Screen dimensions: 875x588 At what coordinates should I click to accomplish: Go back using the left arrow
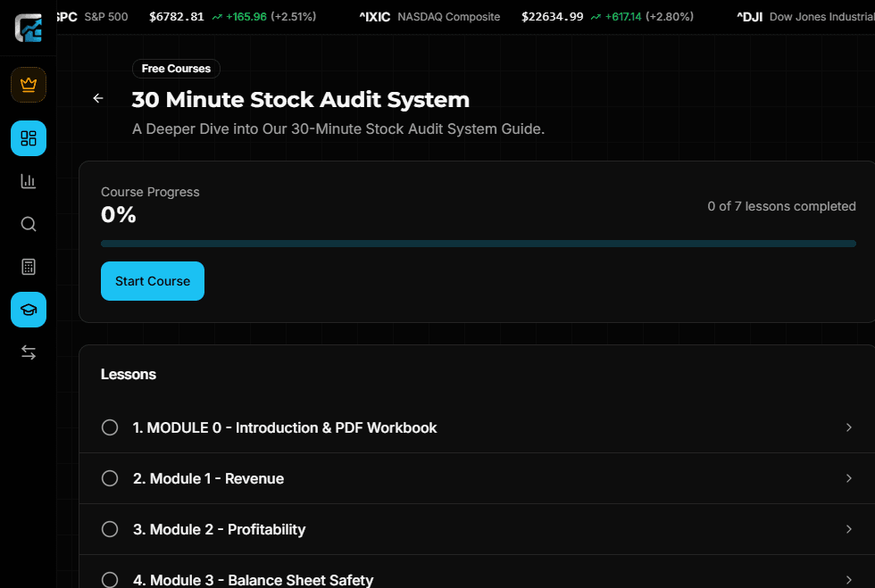[98, 98]
